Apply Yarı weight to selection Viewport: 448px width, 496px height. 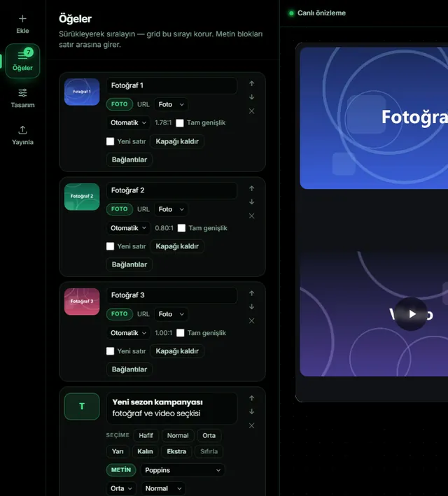tap(118, 451)
